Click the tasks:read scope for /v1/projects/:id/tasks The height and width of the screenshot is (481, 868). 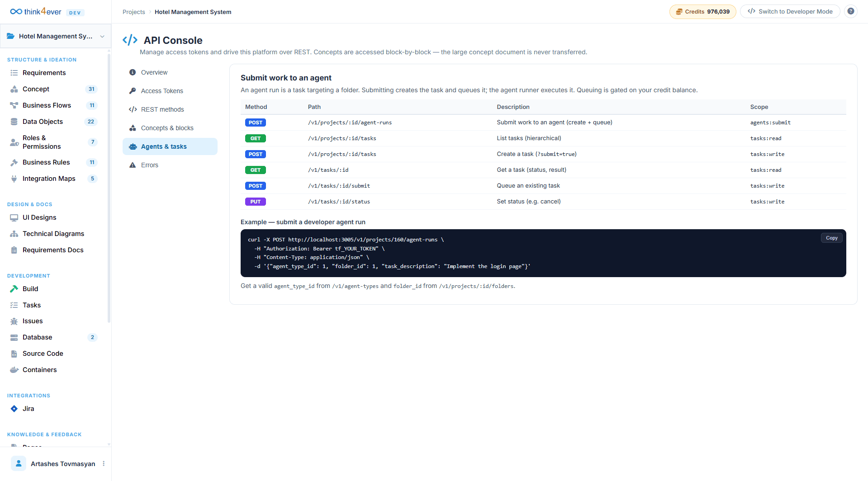tap(766, 138)
